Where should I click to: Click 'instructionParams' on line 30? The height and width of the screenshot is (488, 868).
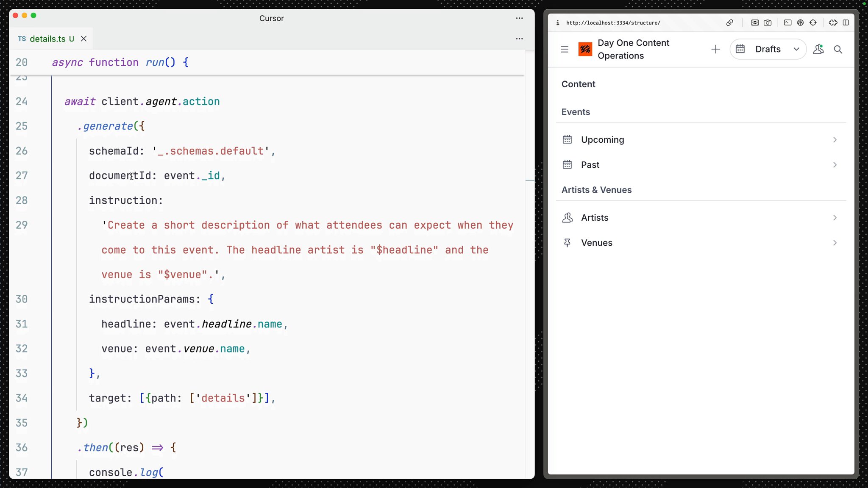pos(142,299)
